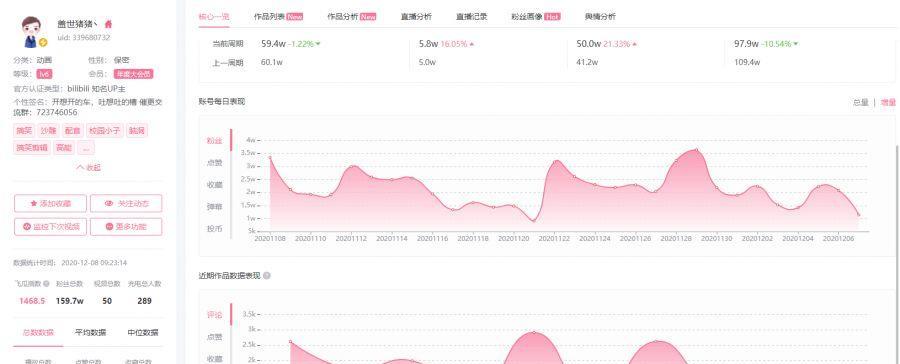The height and width of the screenshot is (364, 900).
Task: Open the 直播记录 tab
Action: pyautogui.click(x=472, y=17)
